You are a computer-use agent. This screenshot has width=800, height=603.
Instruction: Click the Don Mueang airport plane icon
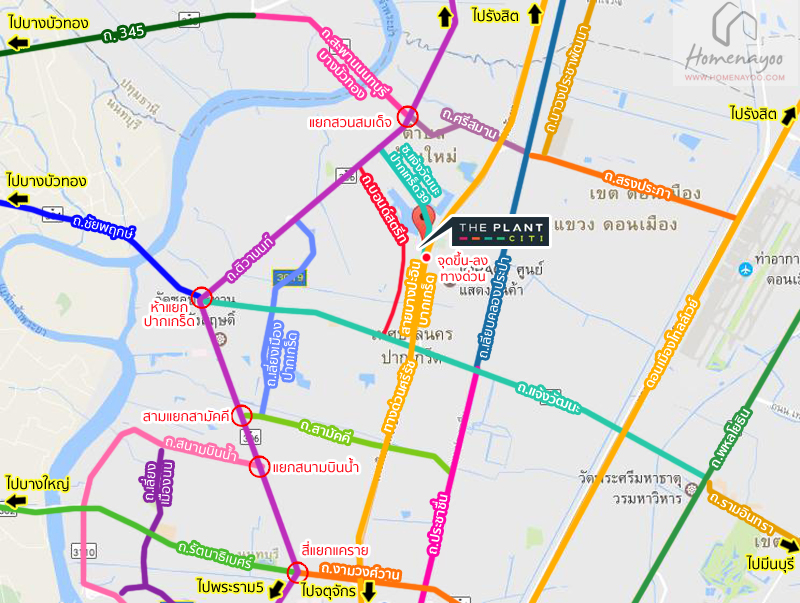tap(745, 269)
